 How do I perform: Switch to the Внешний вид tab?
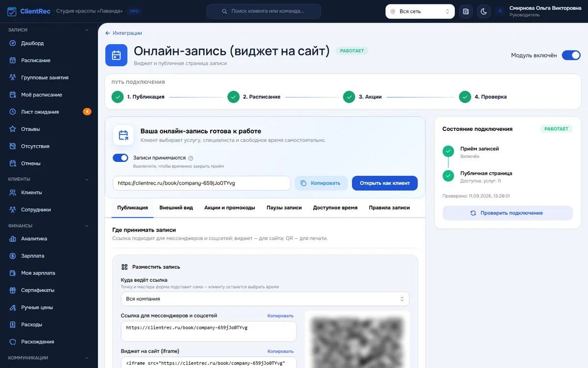pyautogui.click(x=176, y=208)
